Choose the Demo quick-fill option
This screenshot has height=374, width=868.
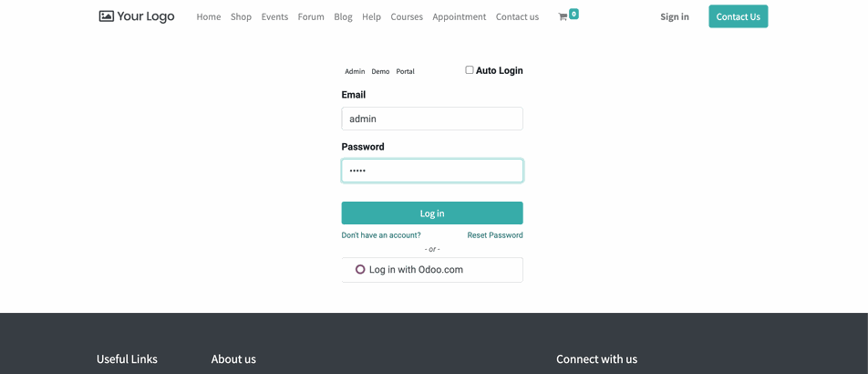380,71
